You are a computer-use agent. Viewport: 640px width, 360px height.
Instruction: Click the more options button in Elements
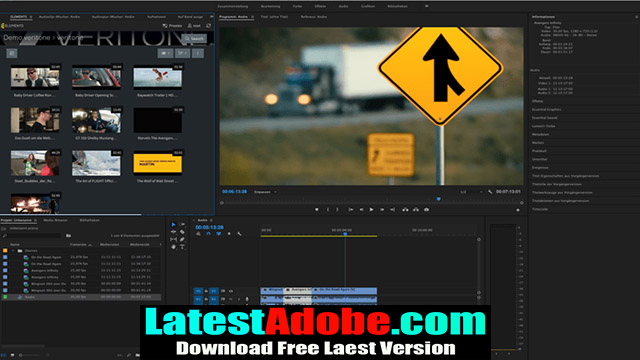click(198, 53)
